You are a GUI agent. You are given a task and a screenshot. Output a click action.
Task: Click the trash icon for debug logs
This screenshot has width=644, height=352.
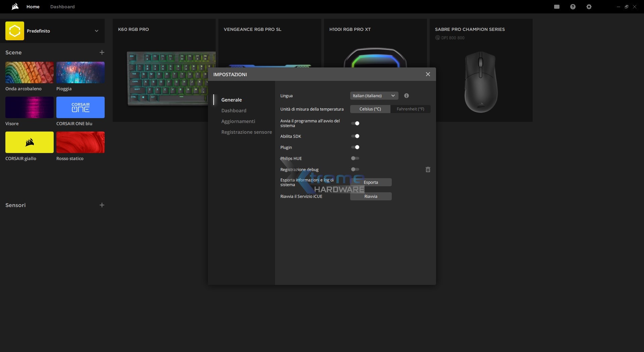(428, 170)
